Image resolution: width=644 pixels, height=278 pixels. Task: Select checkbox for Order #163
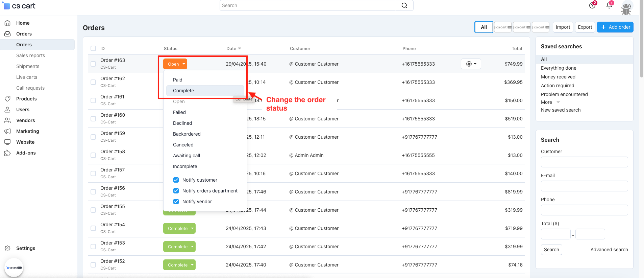(93, 64)
